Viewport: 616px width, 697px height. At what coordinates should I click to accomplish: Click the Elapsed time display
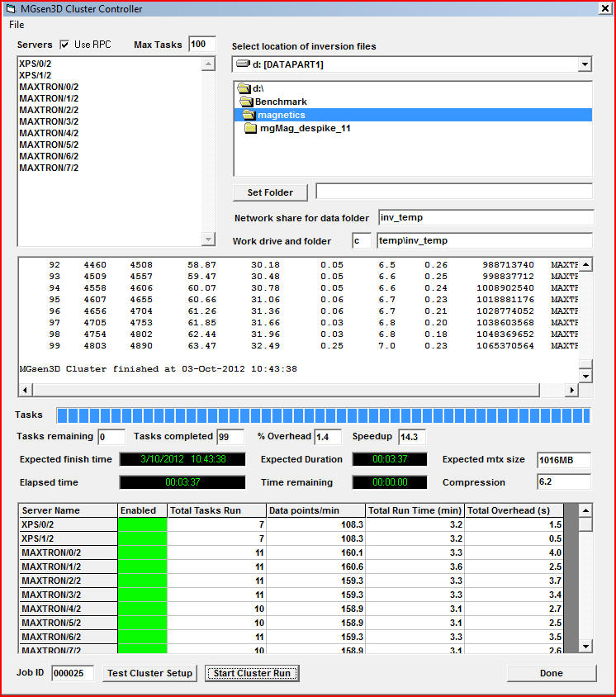point(182,482)
